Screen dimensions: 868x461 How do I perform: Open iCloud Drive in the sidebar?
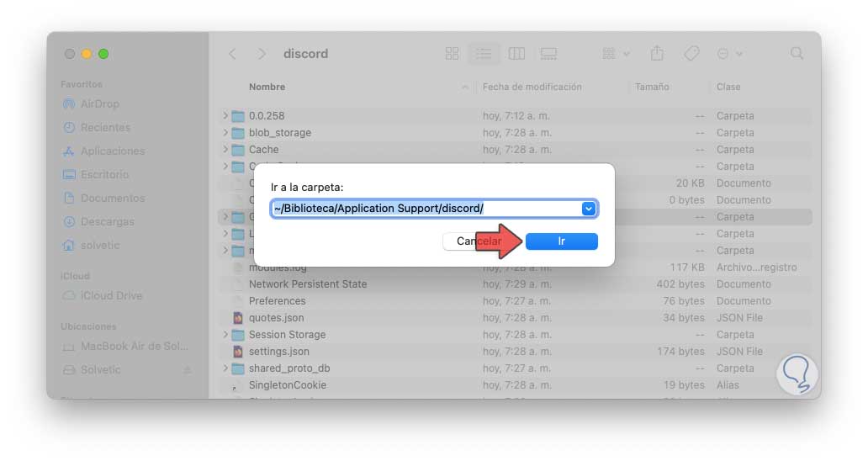click(103, 295)
